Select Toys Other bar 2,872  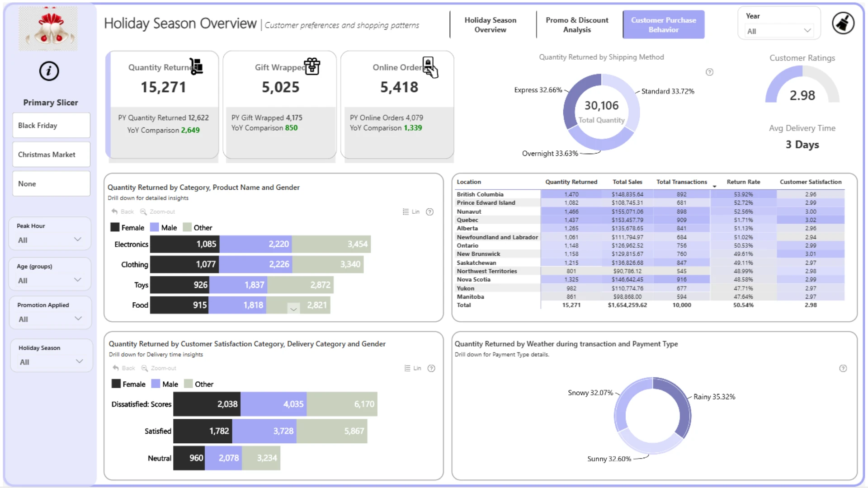click(300, 285)
